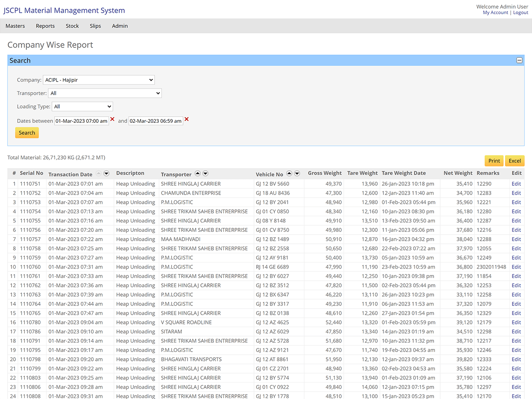The width and height of the screenshot is (532, 399).
Task: Sort Transporter column ascending with up arrow
Action: coord(198,173)
